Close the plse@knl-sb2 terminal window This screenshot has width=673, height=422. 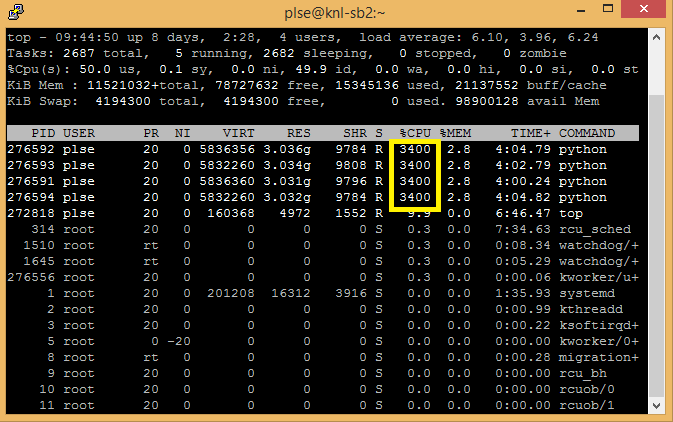point(643,9)
